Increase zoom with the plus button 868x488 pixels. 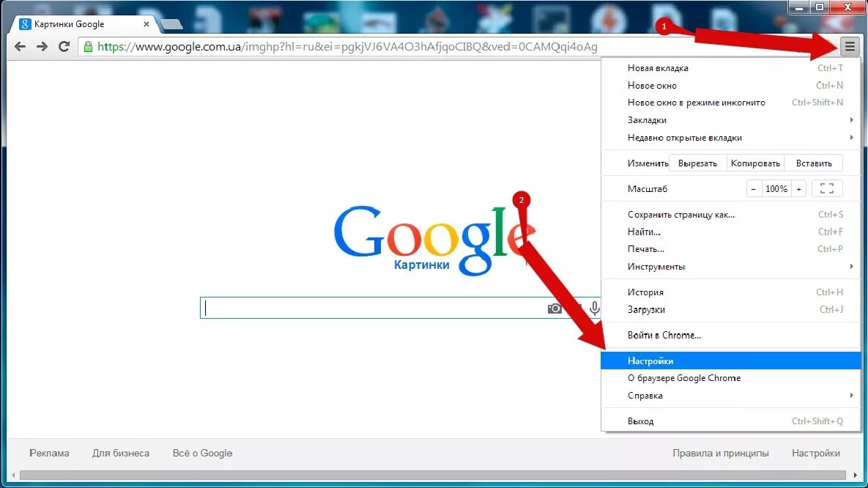799,189
